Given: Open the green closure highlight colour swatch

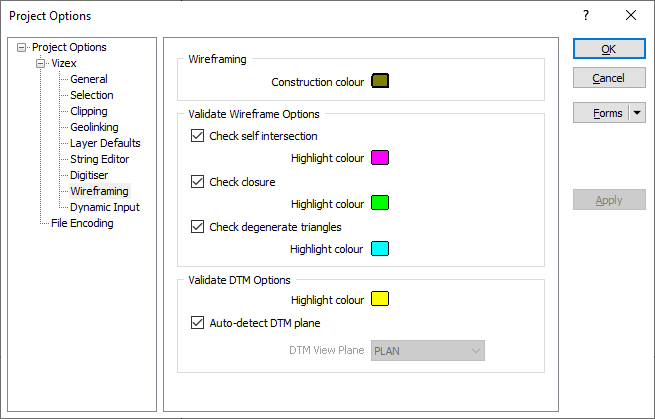Looking at the screenshot, I should [x=380, y=203].
